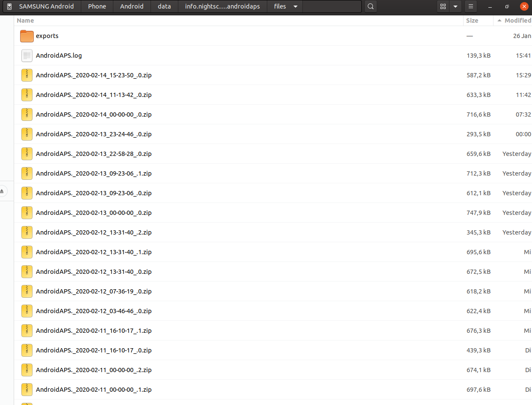The image size is (532, 405).
Task: Select zip icon for AndroidAPS._2020-02-12_13-31-40_.0.zip
Action: pyautogui.click(x=27, y=272)
